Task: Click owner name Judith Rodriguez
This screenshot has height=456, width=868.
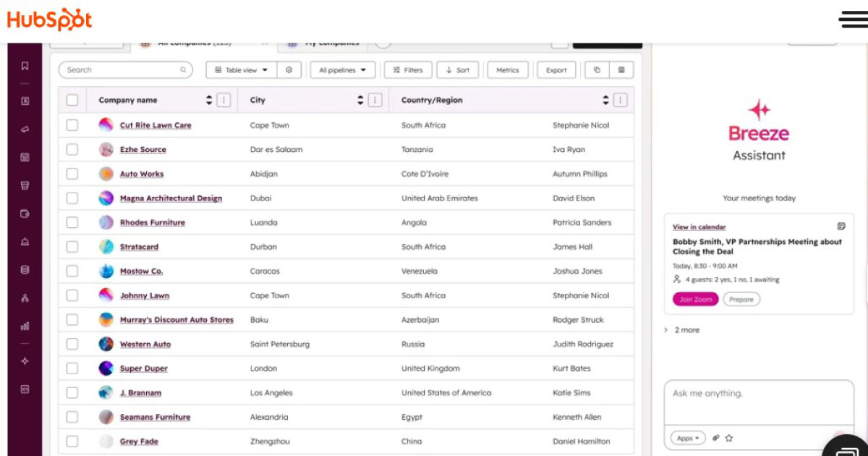Action: [x=583, y=345]
